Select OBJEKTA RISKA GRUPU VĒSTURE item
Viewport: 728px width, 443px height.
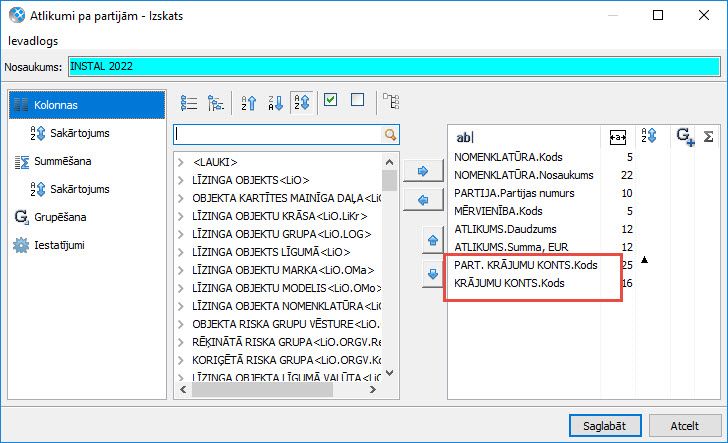pos(286,324)
